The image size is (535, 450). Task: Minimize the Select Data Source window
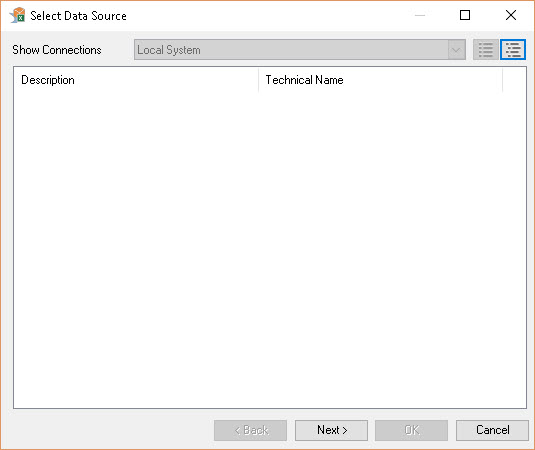click(x=420, y=15)
